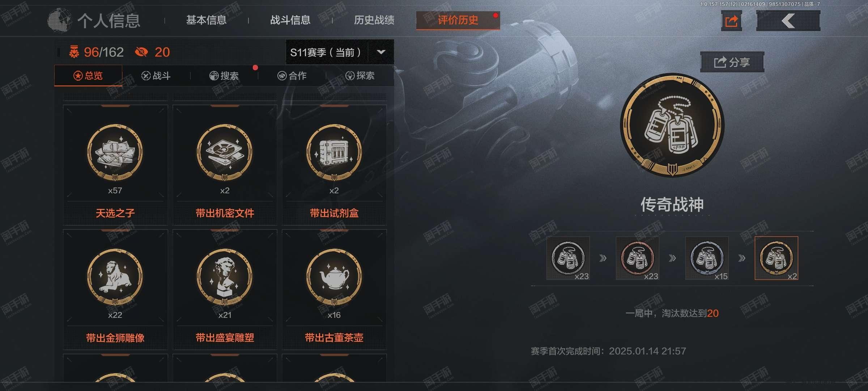This screenshot has width=868, height=391.
Task: Select the 带出试剂盒 case medal
Action: (334, 165)
